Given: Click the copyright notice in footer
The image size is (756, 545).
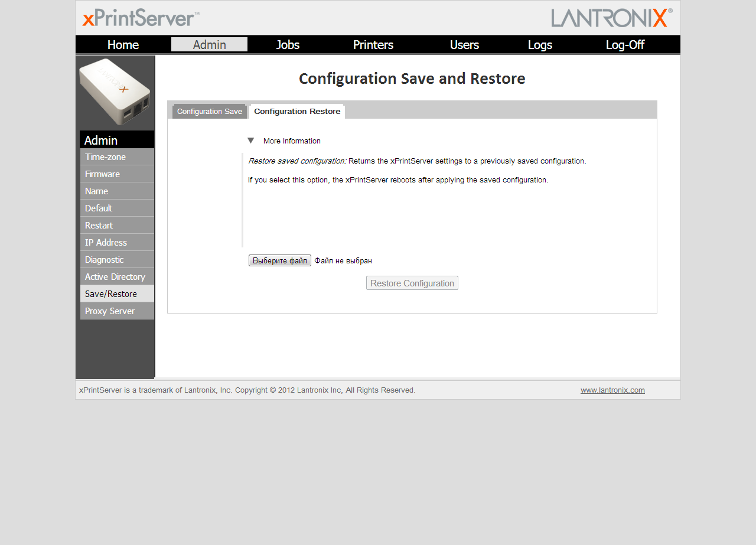Looking at the screenshot, I should pyautogui.click(x=247, y=390).
